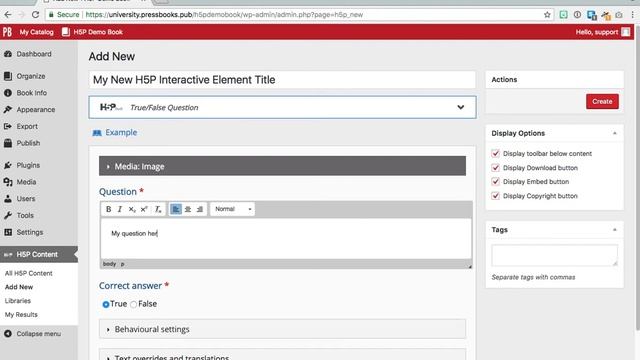
Task: Open the Libraries submenu link
Action: [x=18, y=301]
